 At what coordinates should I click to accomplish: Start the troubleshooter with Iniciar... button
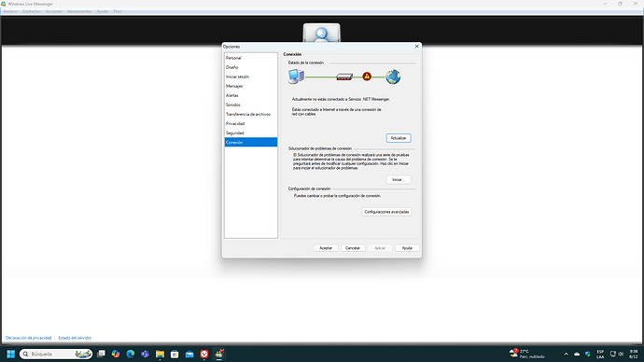click(x=399, y=180)
